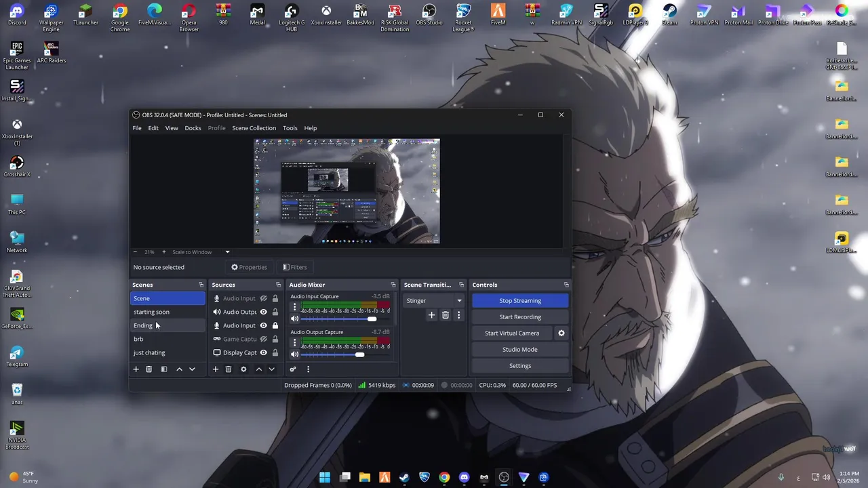Open Epic Games Launcher desktop icon
868x488 pixels.
pos(17,56)
